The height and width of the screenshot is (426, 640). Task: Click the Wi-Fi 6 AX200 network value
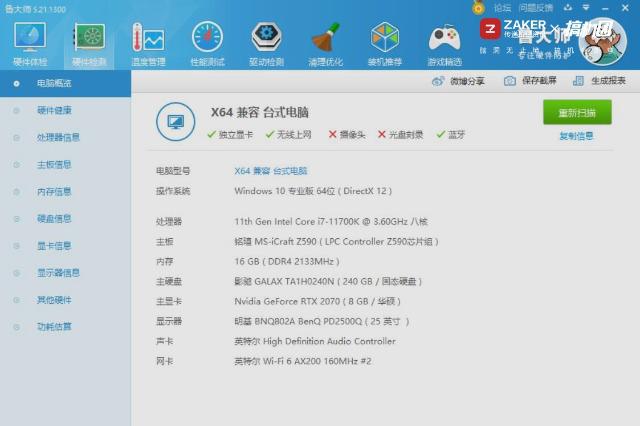click(303, 361)
